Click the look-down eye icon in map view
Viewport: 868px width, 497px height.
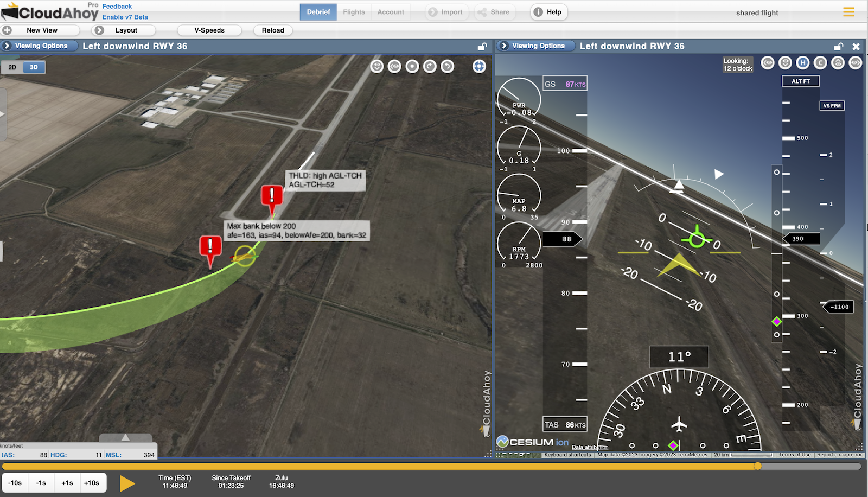[377, 66]
